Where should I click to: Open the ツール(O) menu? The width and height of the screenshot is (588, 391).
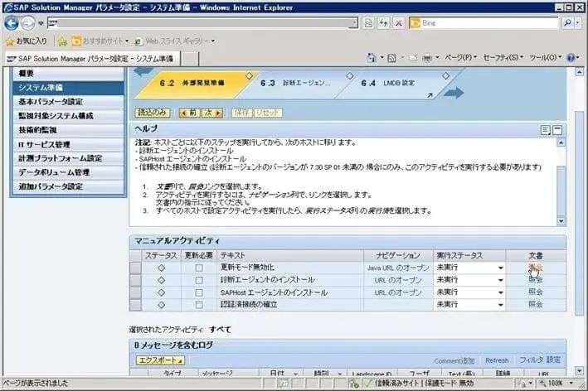pos(545,58)
